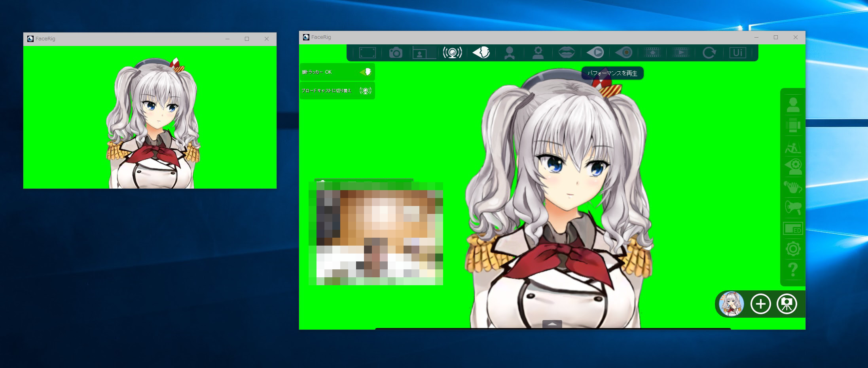Click the small FaceRig window title bar icon
868x368 pixels.
(30, 38)
